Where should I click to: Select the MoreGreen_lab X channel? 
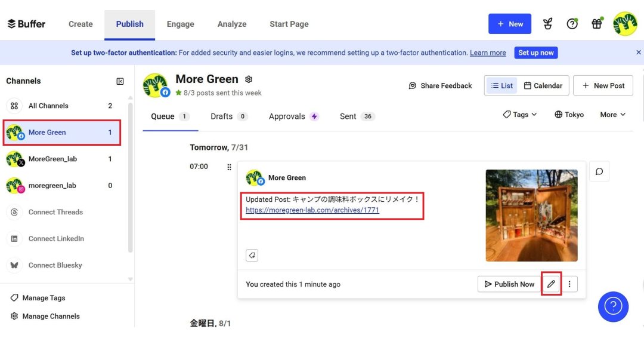tap(61, 159)
